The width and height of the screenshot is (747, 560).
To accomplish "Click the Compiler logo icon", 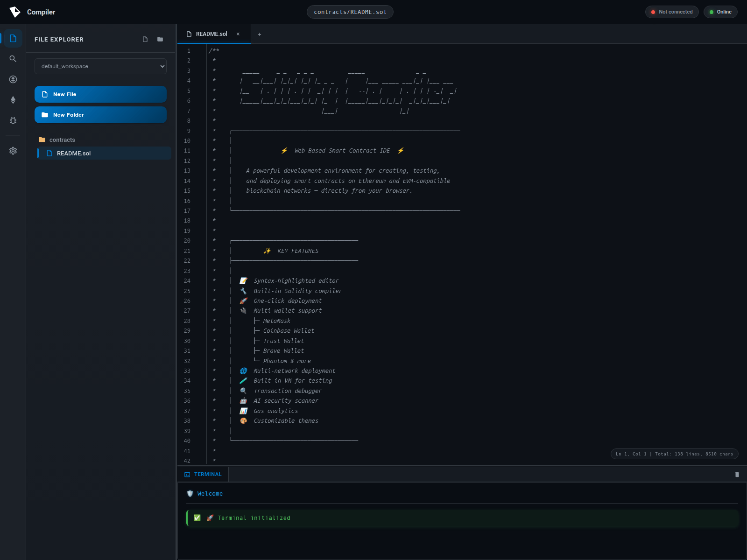I will (x=15, y=12).
